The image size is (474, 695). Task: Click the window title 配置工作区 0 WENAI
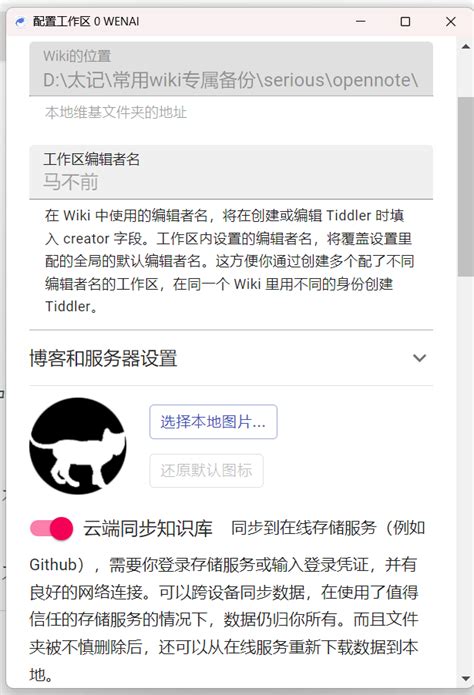86,22
